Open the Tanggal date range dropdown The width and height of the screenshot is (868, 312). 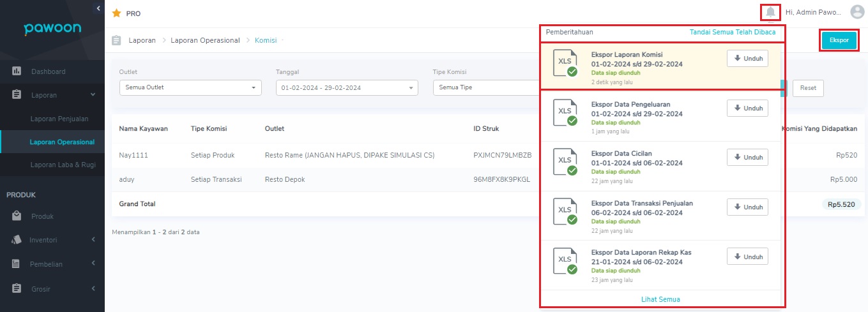point(347,87)
